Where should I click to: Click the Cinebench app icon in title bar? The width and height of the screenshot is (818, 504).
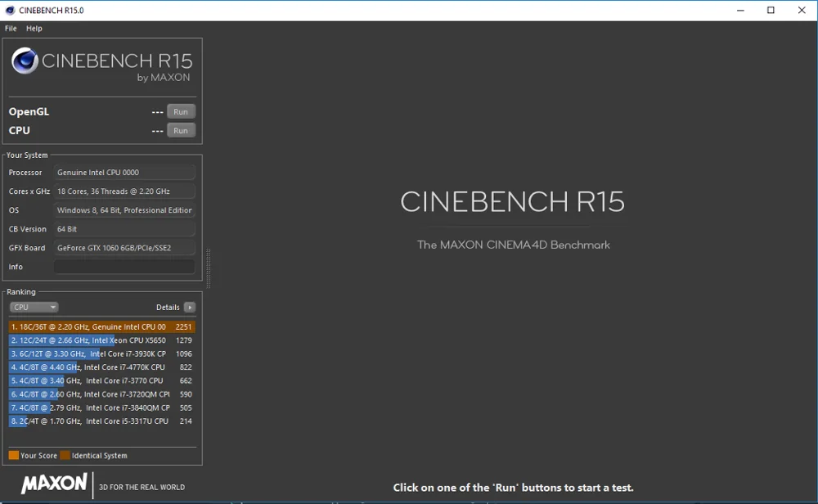[x=10, y=11]
